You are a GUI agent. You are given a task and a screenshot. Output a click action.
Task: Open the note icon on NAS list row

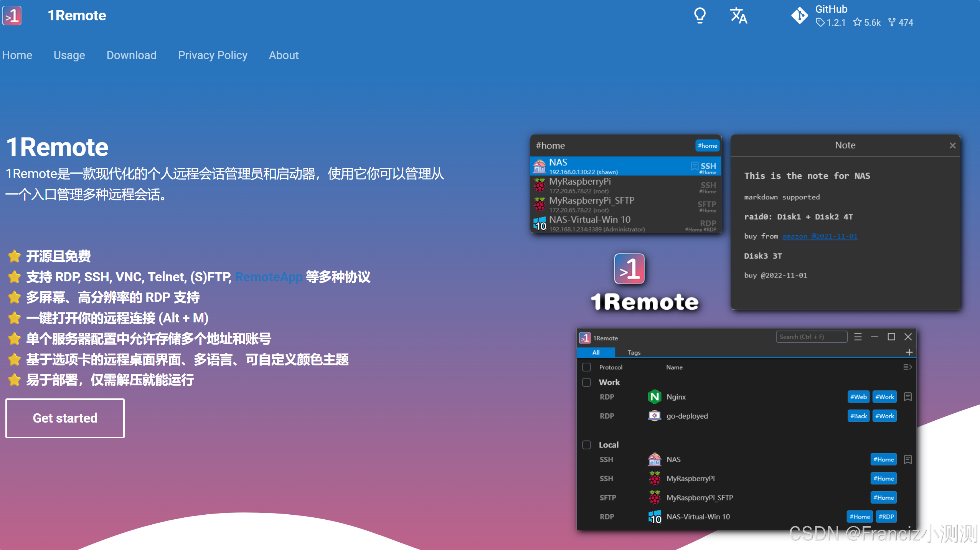907,459
